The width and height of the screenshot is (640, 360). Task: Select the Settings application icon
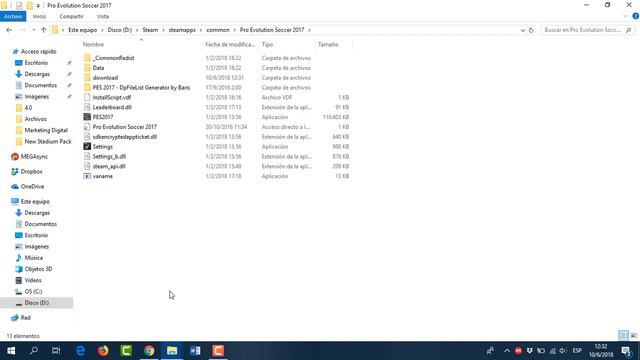coord(87,146)
